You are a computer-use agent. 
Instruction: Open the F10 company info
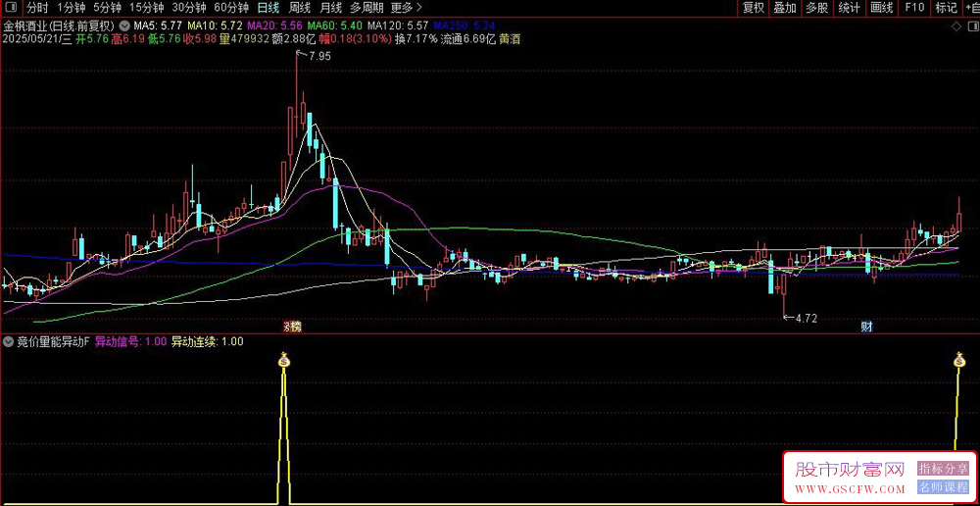[x=914, y=8]
